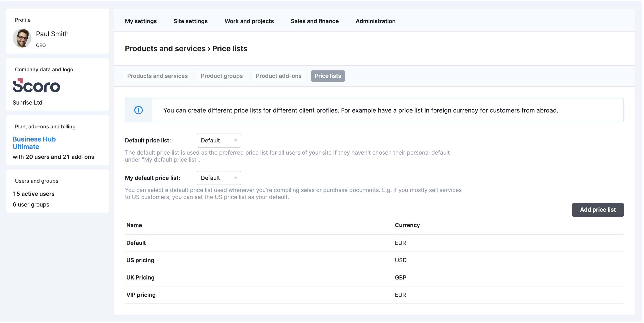Open the US pricing price list

(374, 260)
